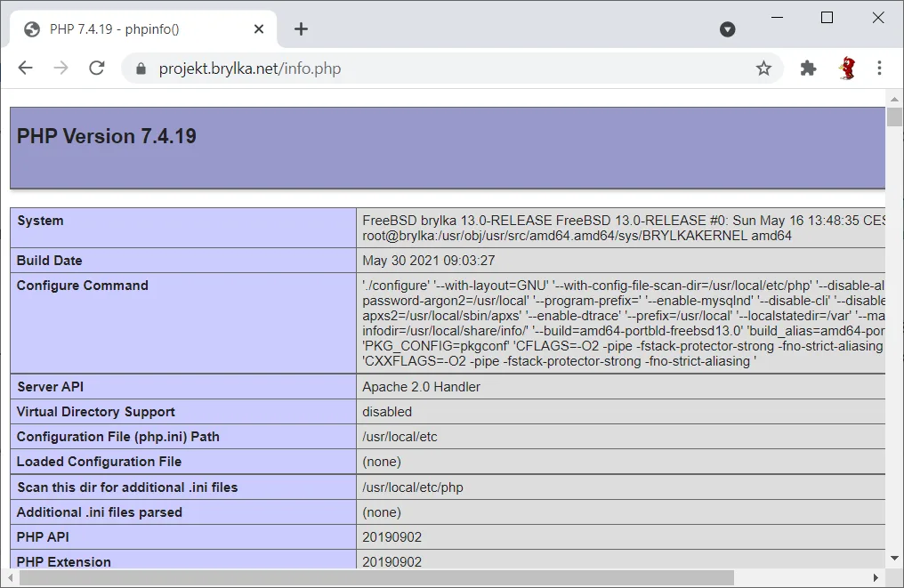Click the './configure' command value text
Image resolution: width=904 pixels, height=588 pixels.
tap(623, 324)
